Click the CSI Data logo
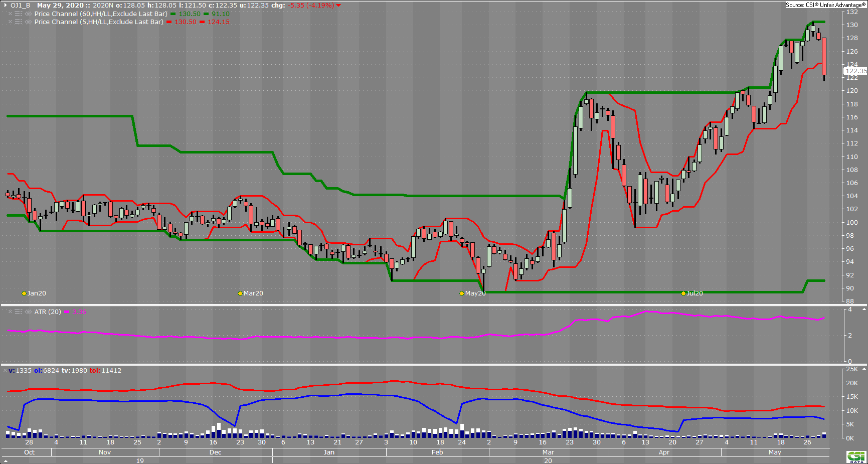Image resolution: width=868 pixels, height=464 pixels. [856, 457]
